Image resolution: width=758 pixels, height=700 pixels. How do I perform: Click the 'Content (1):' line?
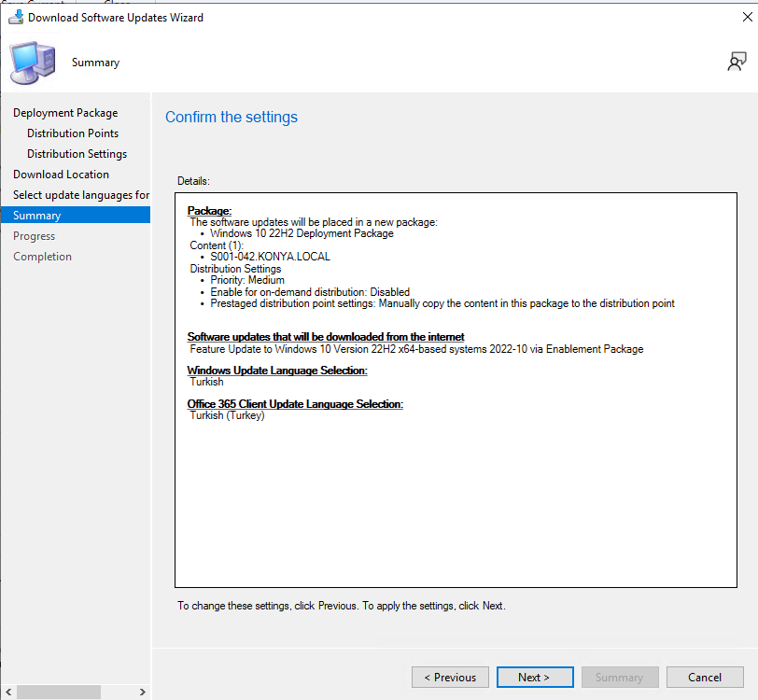click(217, 245)
